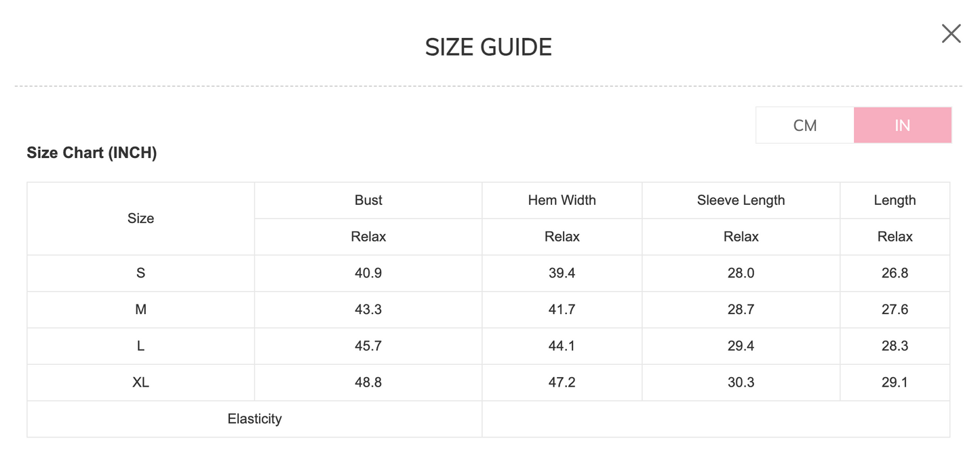Click sleeve length value 29.4 for L

click(x=741, y=347)
